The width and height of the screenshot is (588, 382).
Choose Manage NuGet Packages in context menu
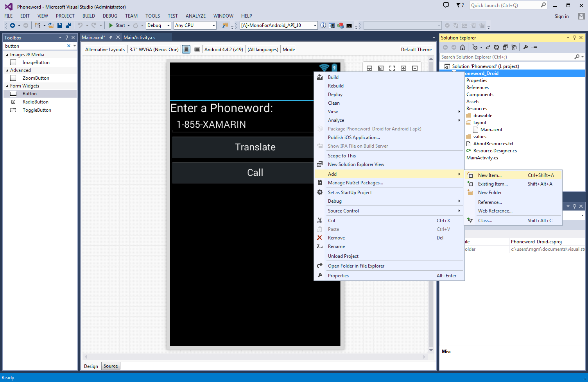pyautogui.click(x=355, y=183)
